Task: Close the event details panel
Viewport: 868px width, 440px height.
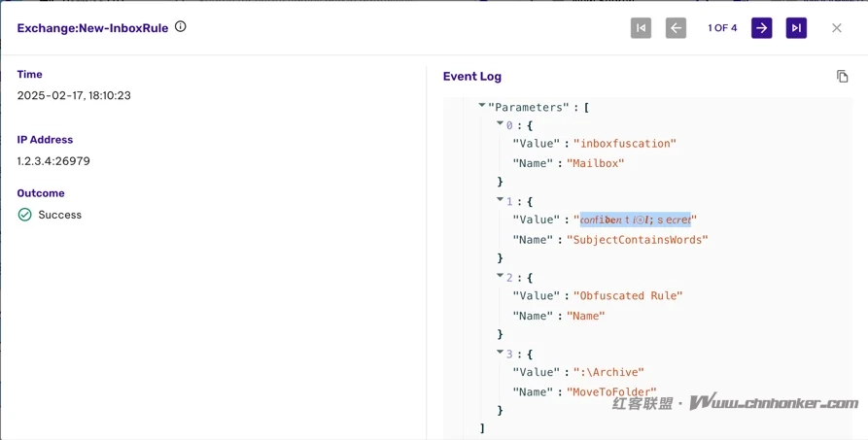Action: [x=836, y=28]
